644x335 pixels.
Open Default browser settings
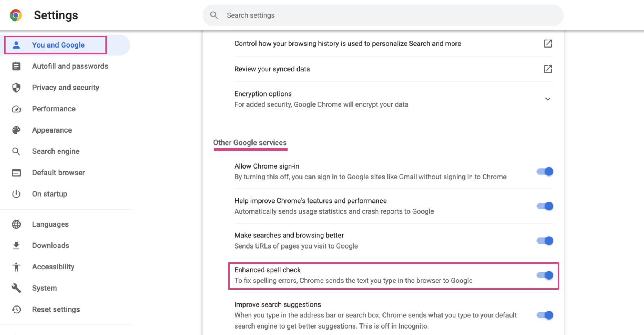click(59, 173)
